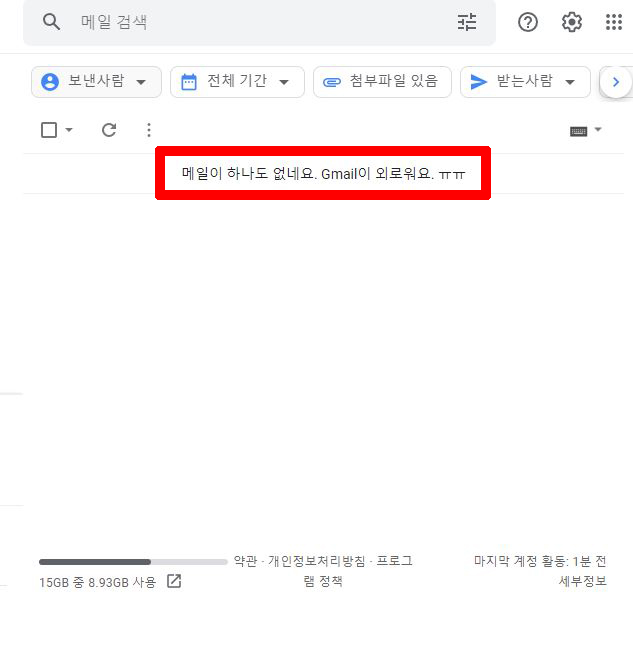Image resolution: width=633 pixels, height=646 pixels.
Task: Tick the select-all mail checkbox
Action: (x=49, y=130)
